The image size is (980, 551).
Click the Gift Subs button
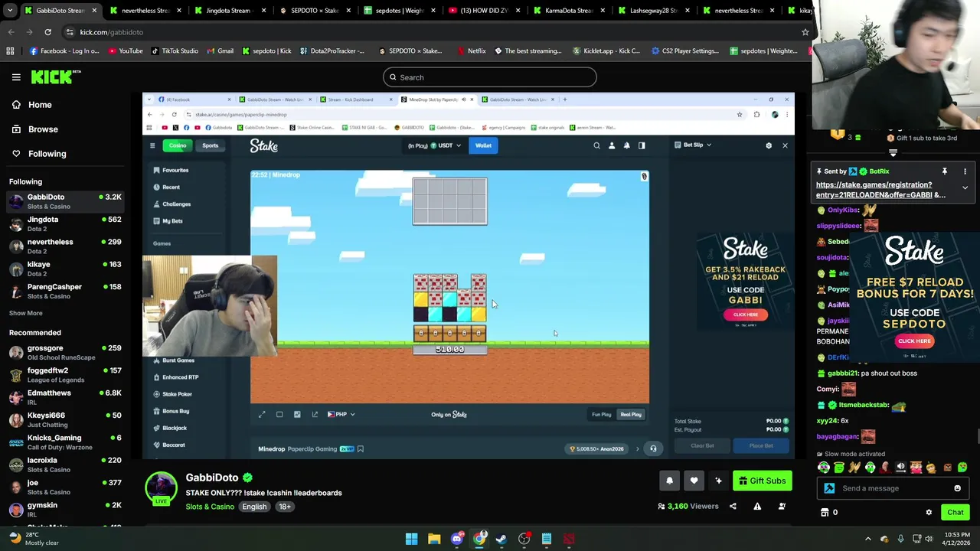762,481
